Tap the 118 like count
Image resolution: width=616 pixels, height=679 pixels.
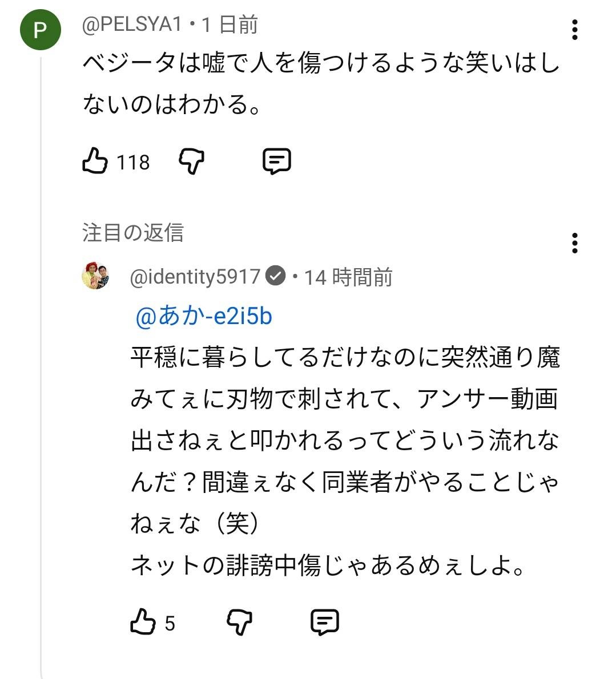133,163
